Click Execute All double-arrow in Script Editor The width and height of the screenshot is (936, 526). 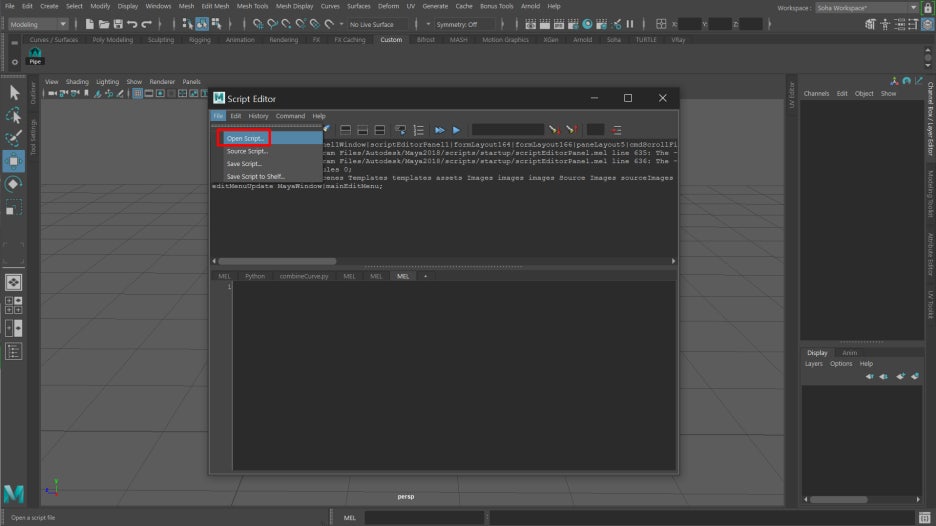click(439, 130)
